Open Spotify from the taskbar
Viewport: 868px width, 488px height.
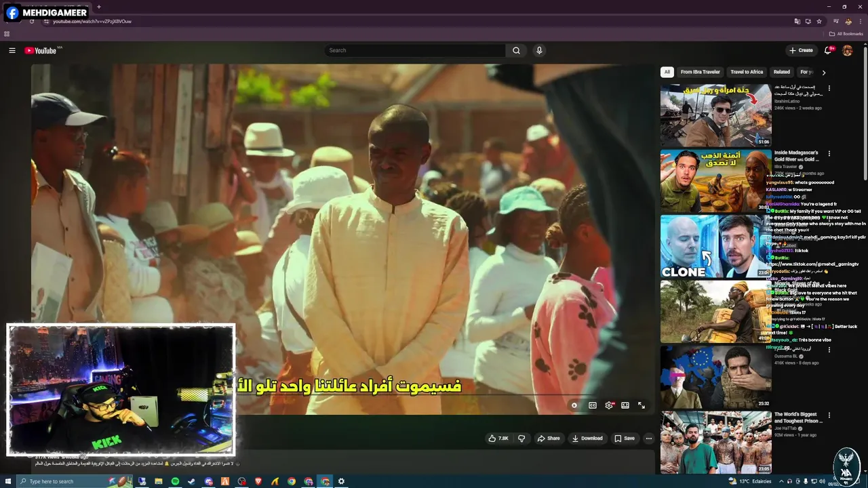[x=175, y=481]
